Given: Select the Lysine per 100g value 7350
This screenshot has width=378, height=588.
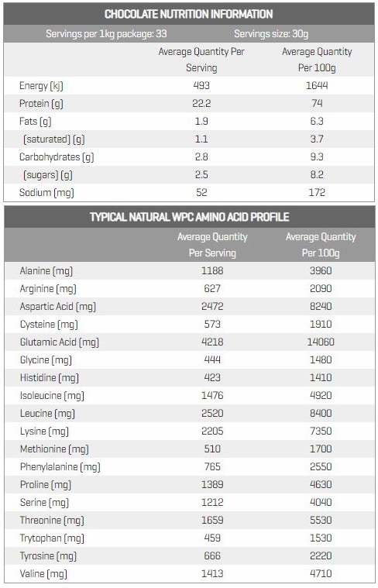Looking at the screenshot, I should coord(321,431).
